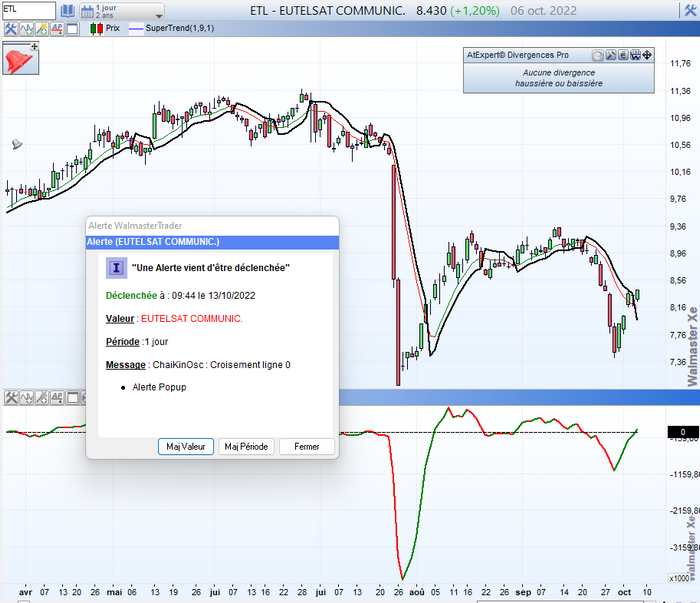
Task: Click the Prix label in chart toolbar
Action: pos(112,28)
